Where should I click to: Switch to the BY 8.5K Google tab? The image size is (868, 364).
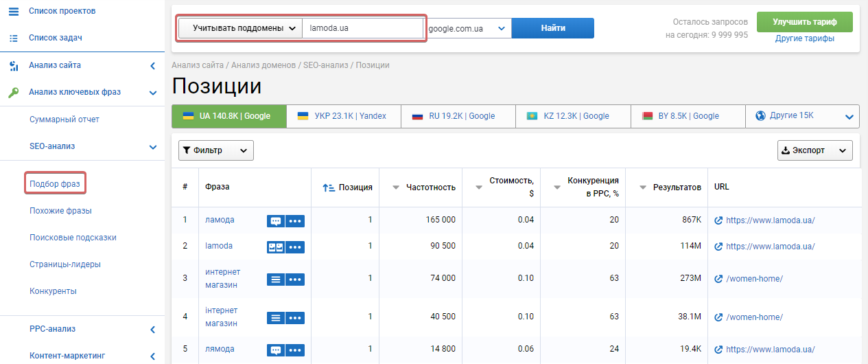pos(688,116)
